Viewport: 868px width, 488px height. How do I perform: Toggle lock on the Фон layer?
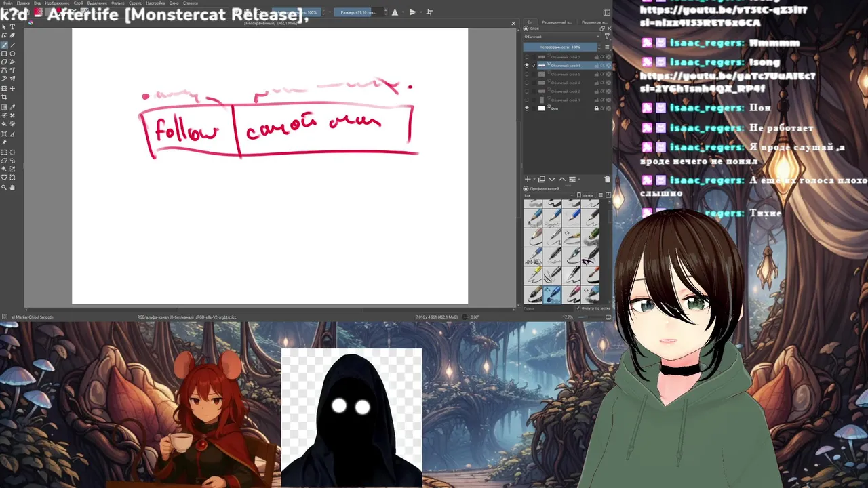(x=596, y=108)
